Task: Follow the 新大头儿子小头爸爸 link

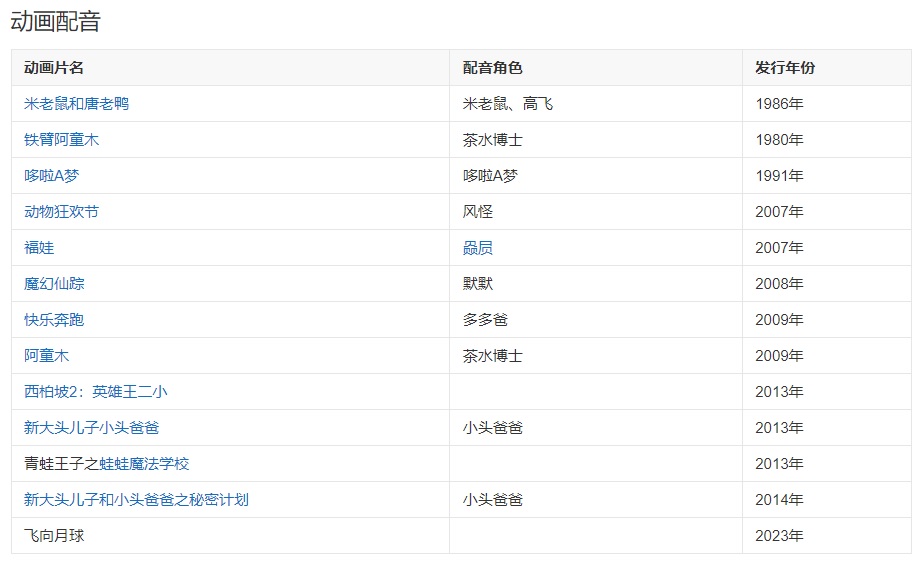Action: click(x=91, y=428)
